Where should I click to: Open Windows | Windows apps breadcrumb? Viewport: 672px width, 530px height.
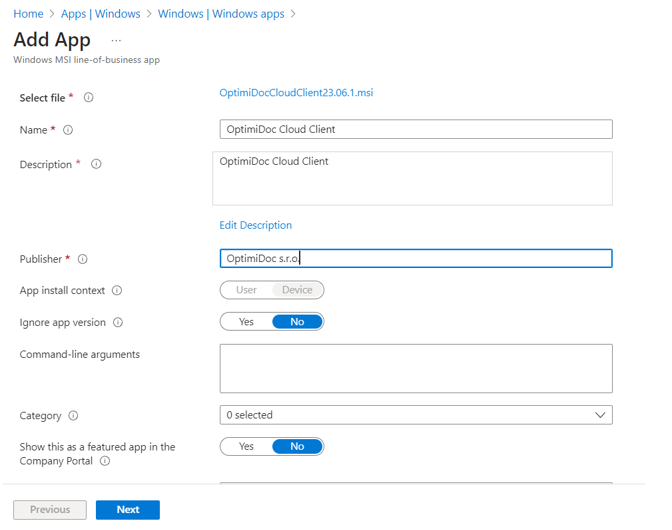tap(221, 14)
